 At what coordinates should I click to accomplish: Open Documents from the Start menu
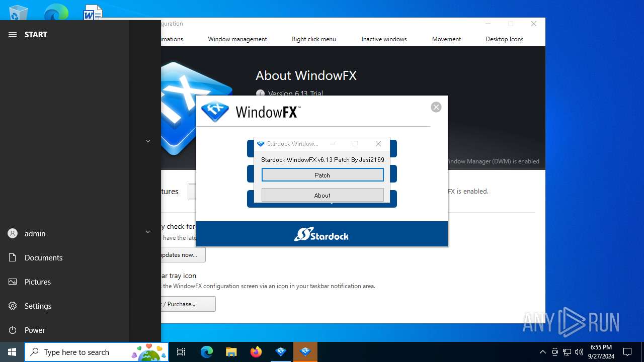click(x=64, y=257)
